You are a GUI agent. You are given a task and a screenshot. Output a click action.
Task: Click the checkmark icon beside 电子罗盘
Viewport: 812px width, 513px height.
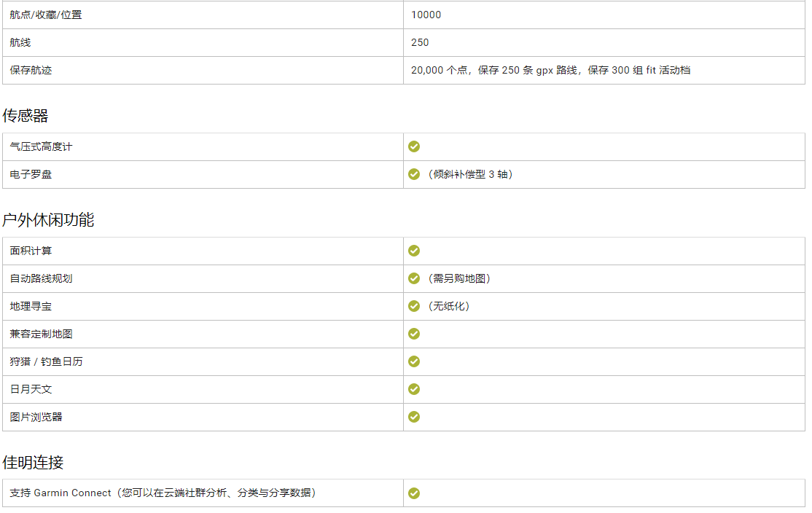(414, 174)
